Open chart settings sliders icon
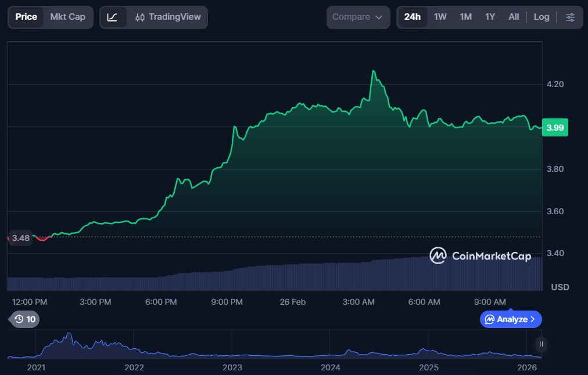This screenshot has width=588, height=375. coord(570,17)
